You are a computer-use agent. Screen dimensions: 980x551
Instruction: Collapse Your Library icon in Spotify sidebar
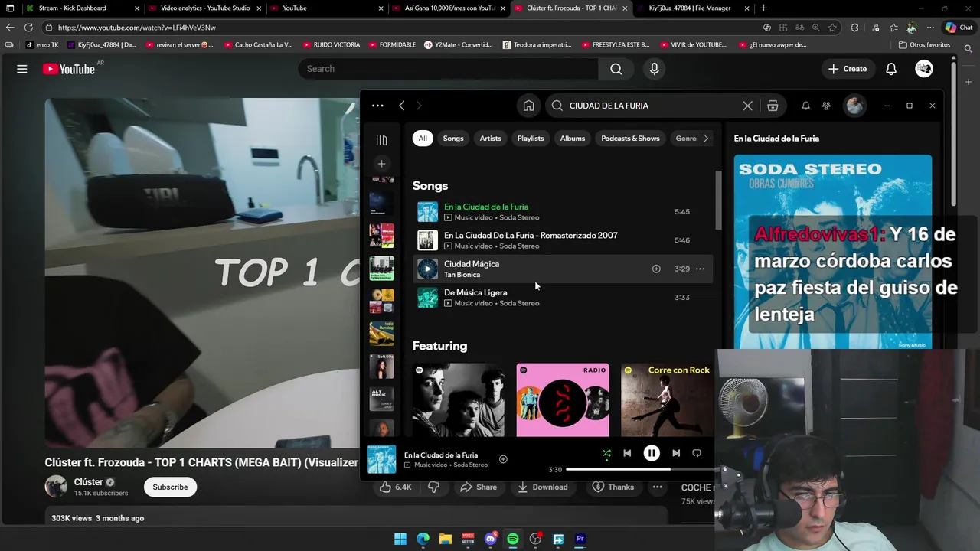[381, 140]
